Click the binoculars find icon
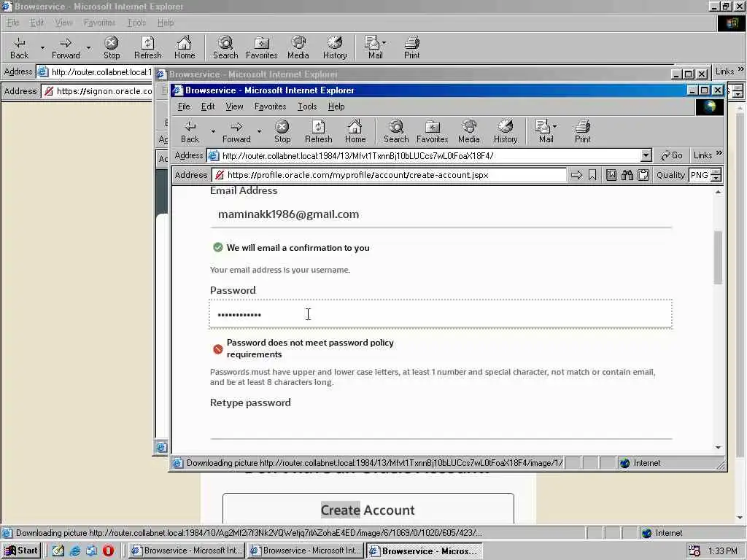Viewport: 747px width, 560px height. (627, 175)
